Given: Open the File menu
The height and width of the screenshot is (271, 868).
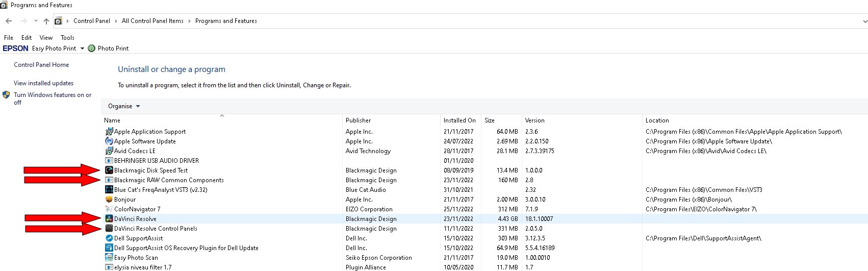Looking at the screenshot, I should click(x=9, y=38).
